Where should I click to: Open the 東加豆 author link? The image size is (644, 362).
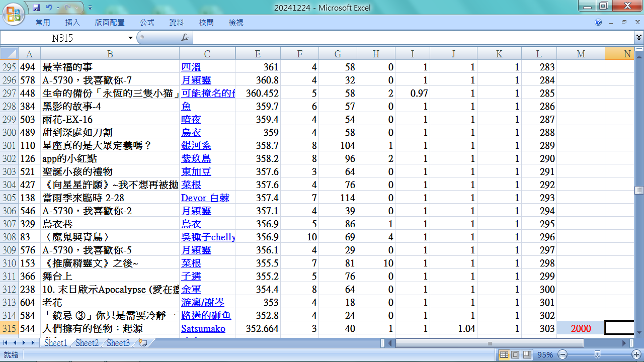(x=196, y=171)
